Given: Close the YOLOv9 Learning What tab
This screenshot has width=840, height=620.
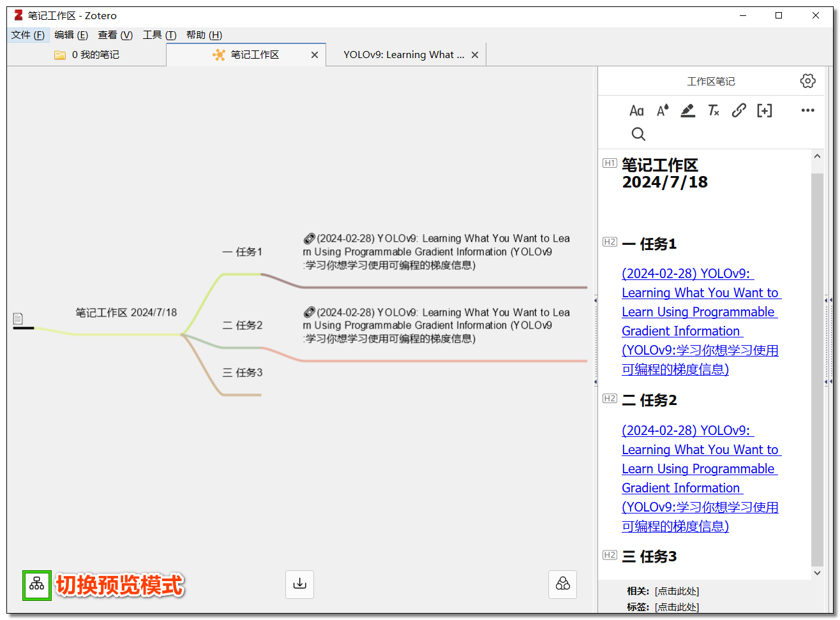Looking at the screenshot, I should 475,55.
